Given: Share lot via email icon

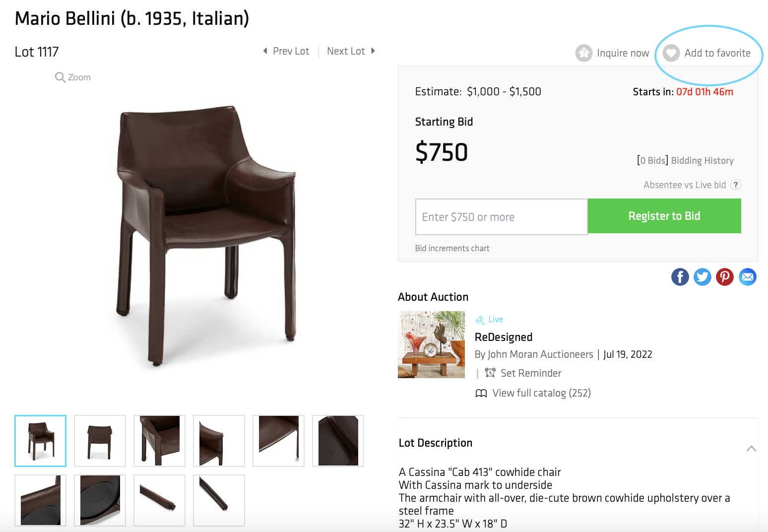Looking at the screenshot, I should [x=748, y=277].
